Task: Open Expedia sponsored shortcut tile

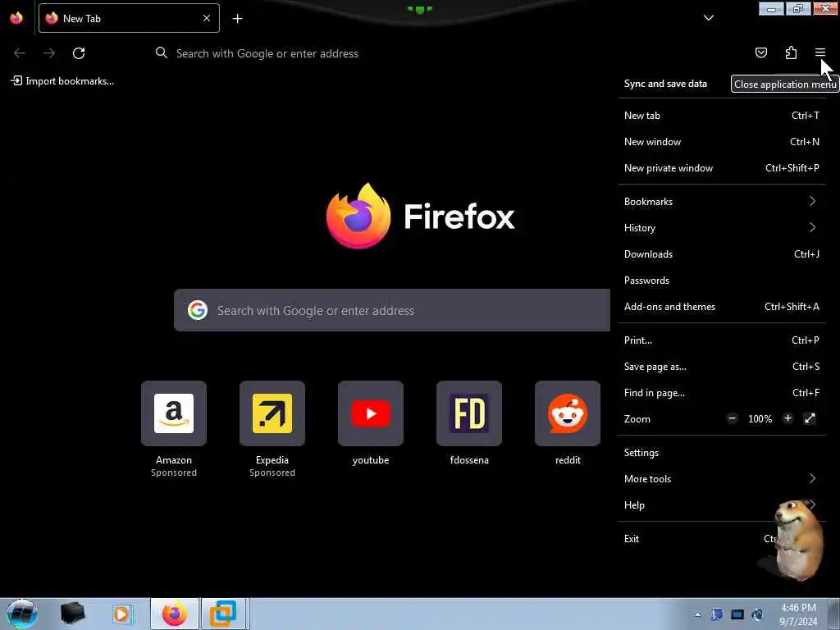Action: pyautogui.click(x=272, y=428)
